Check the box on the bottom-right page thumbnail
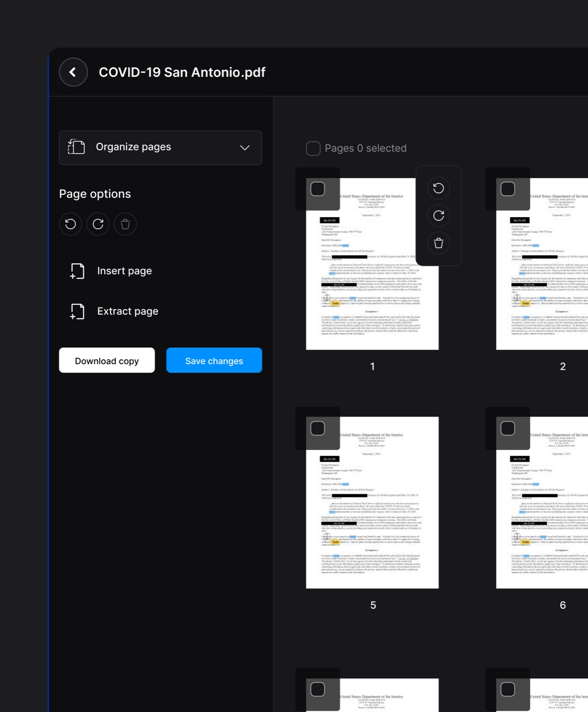This screenshot has height=712, width=588. 508,689
